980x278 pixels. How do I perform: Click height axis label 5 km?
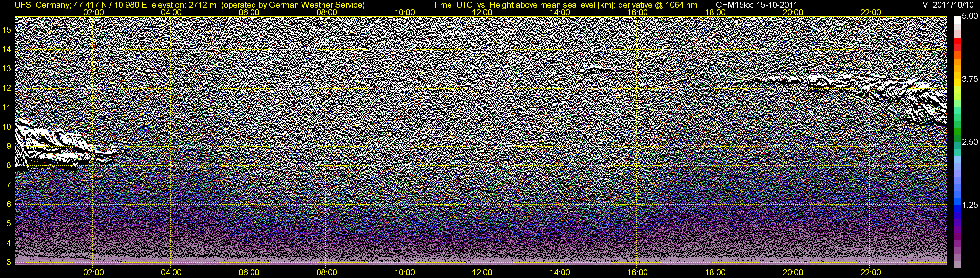point(9,224)
